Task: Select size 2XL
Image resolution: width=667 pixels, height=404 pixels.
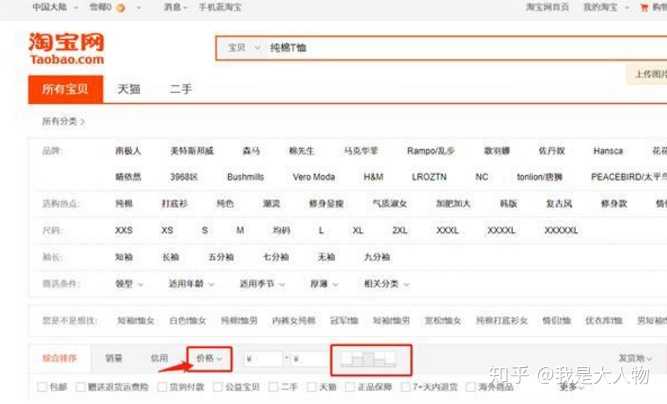Action: (x=399, y=230)
